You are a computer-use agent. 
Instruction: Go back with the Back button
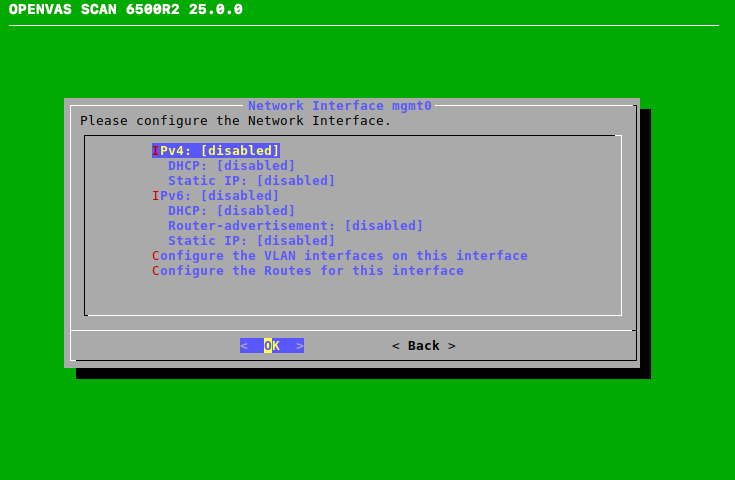[x=423, y=346]
